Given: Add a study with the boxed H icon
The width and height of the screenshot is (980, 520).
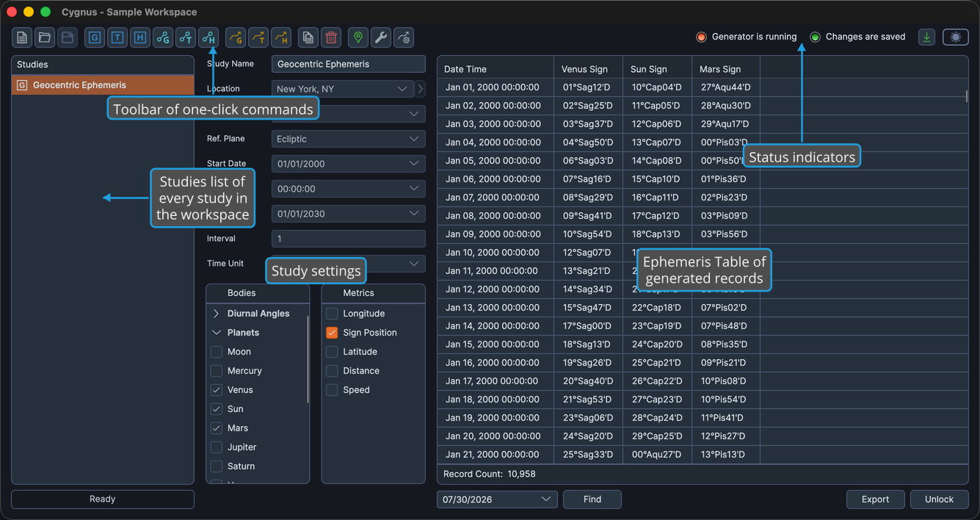Looking at the screenshot, I should (140, 37).
